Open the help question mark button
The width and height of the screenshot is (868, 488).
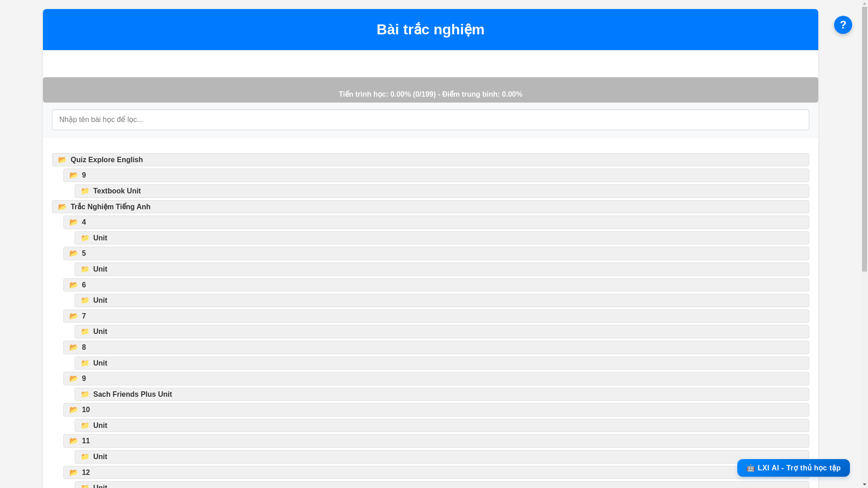pyautogui.click(x=843, y=25)
